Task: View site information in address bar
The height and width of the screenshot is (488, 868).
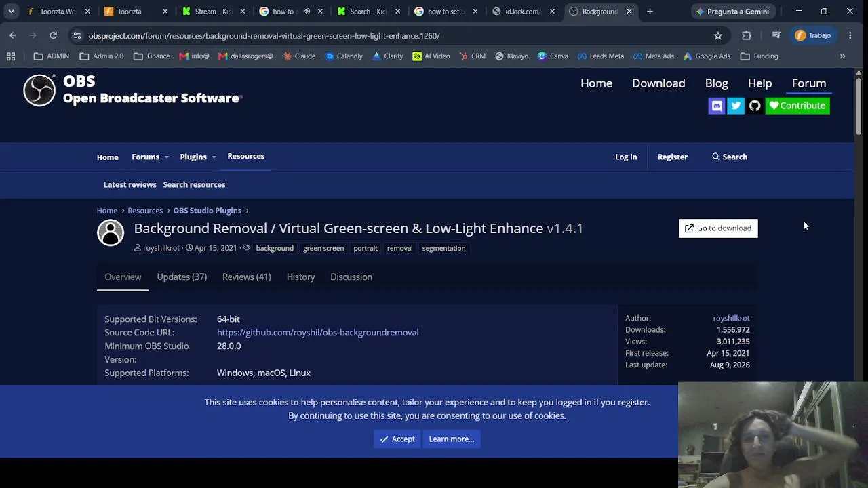Action: [77, 35]
